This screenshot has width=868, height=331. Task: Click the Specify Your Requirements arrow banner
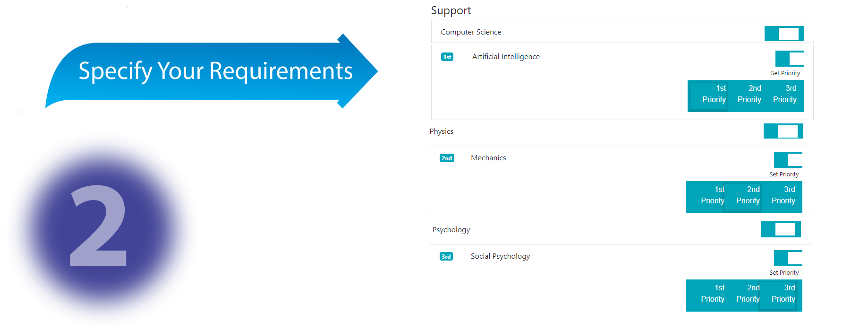click(213, 71)
